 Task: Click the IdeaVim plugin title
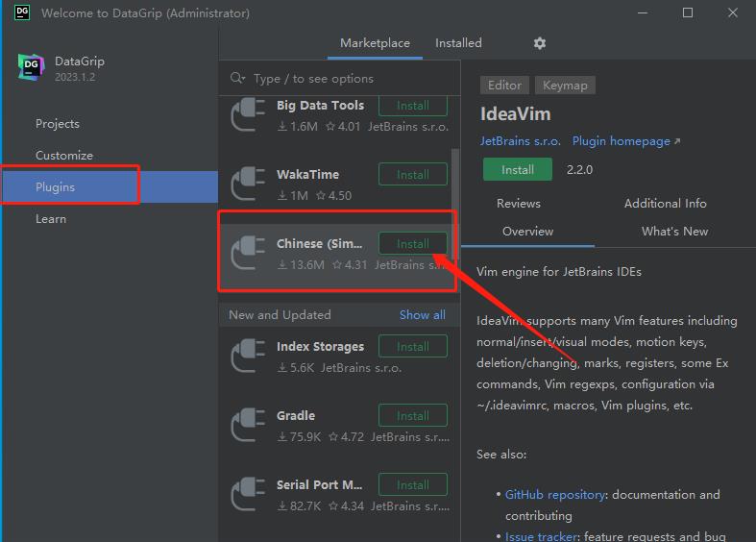tap(515, 114)
